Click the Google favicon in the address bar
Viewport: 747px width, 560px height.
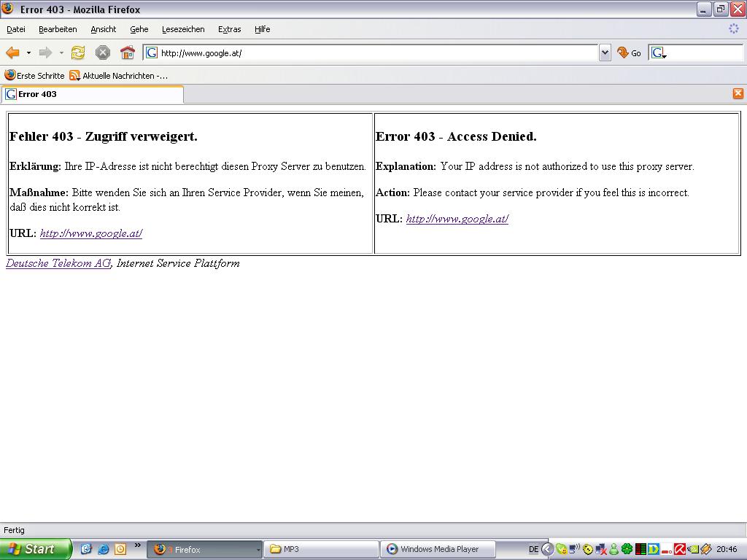[x=152, y=52]
